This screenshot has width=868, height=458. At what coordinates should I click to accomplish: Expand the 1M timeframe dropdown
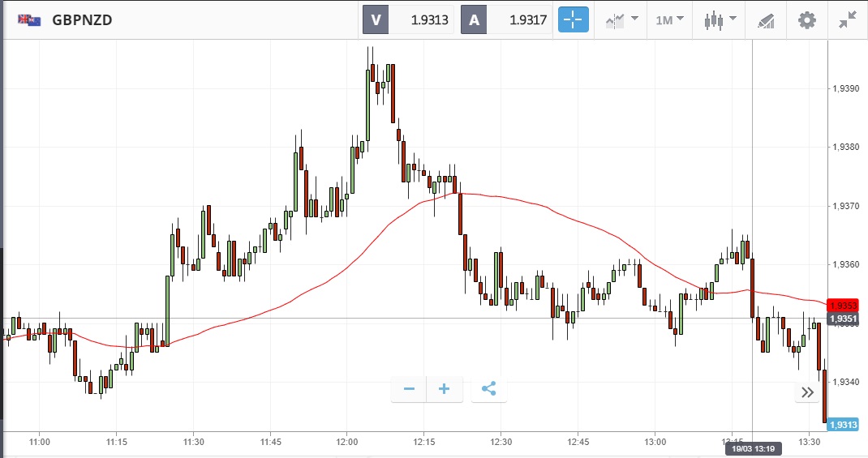click(669, 20)
